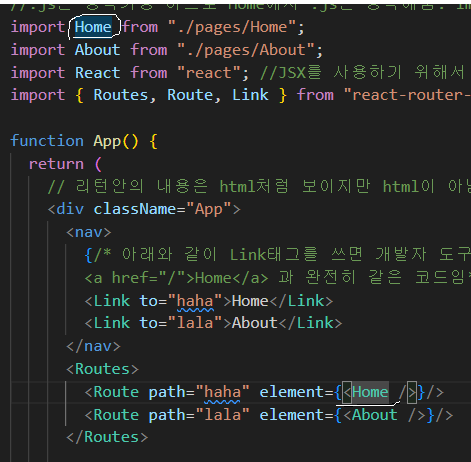Click the Home component in the element prop
The width and height of the screenshot is (471, 462).
370,392
